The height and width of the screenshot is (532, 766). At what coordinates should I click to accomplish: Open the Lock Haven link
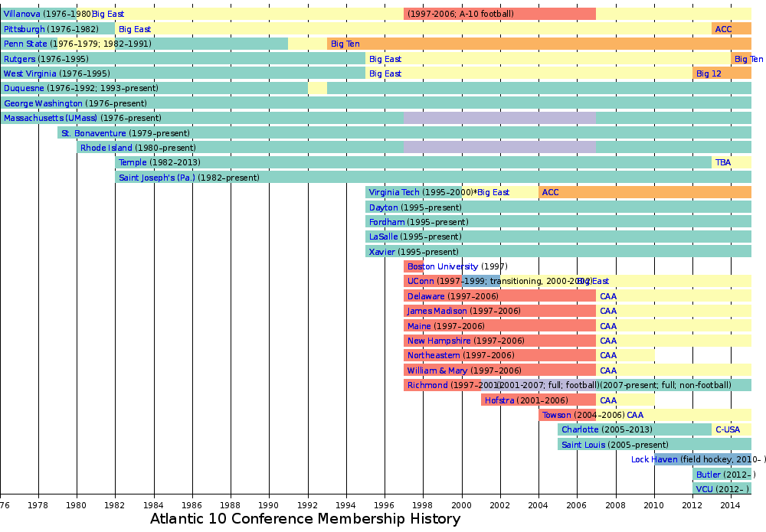click(x=654, y=459)
